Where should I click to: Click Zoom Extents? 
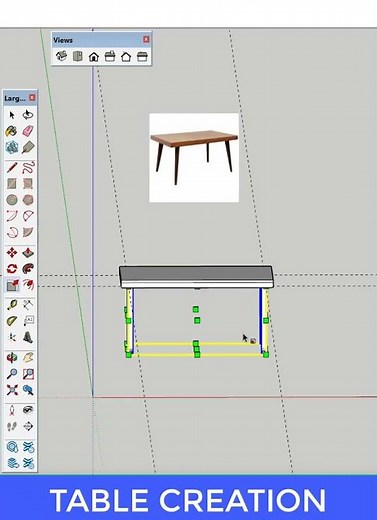(x=12, y=390)
